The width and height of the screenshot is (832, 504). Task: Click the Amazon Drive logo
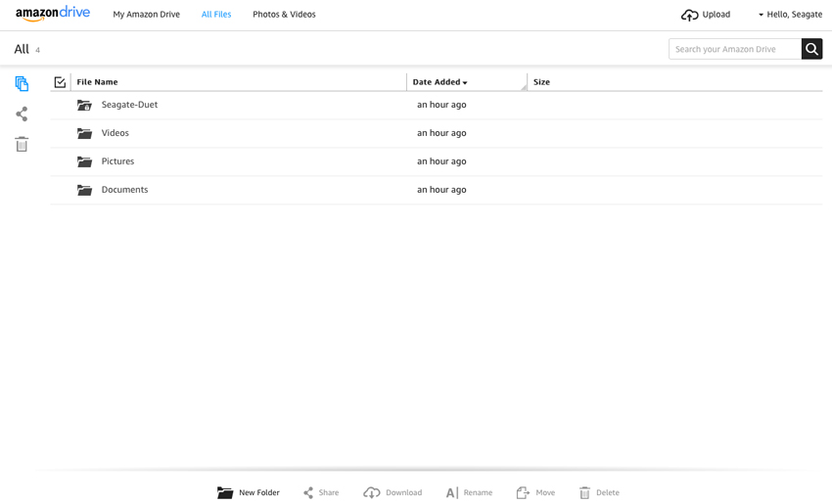click(53, 14)
